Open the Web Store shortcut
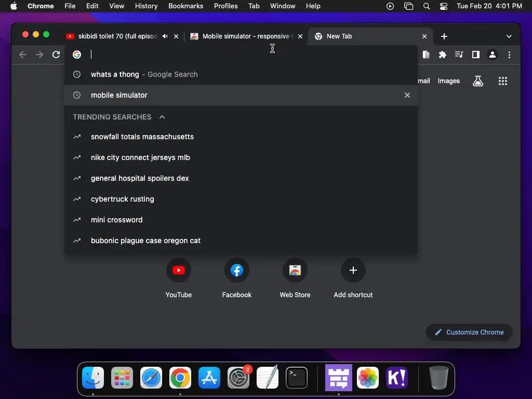 [295, 278]
